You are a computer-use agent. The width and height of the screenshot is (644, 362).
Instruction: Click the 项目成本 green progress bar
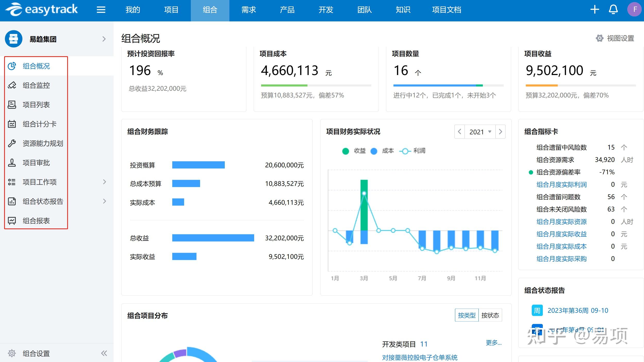[284, 85]
